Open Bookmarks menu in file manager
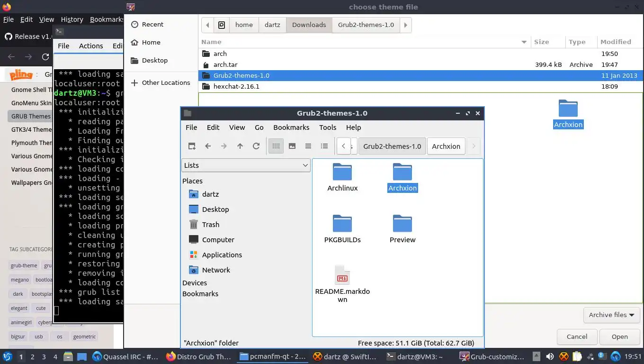This screenshot has width=644, height=364. click(x=291, y=127)
